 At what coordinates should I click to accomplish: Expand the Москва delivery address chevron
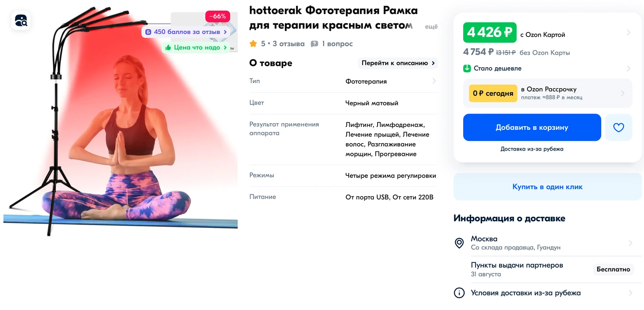pyautogui.click(x=630, y=243)
